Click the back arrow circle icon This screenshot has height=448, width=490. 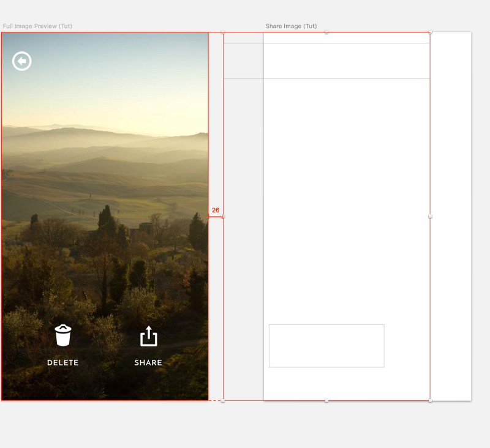[x=22, y=61]
